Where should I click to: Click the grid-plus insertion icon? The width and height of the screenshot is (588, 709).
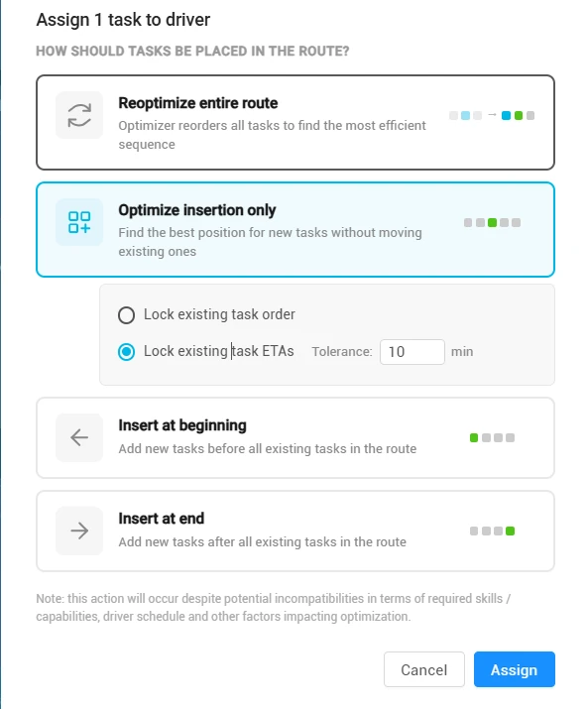(x=79, y=222)
